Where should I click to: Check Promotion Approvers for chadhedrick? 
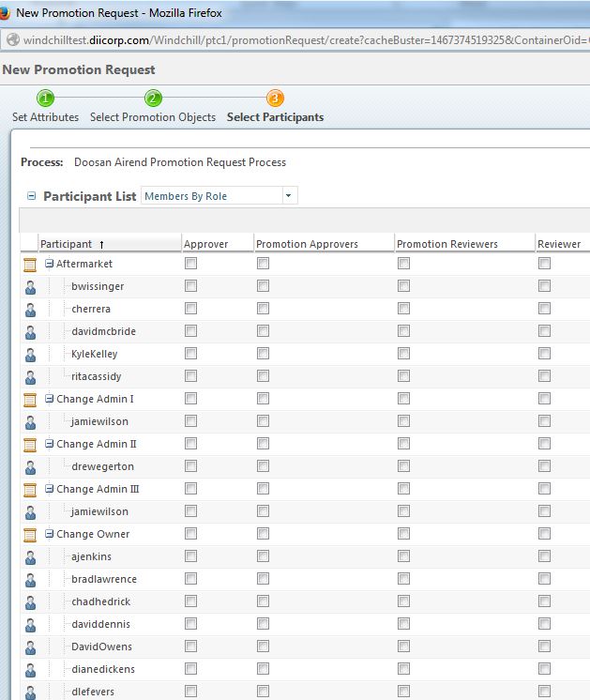(x=263, y=601)
